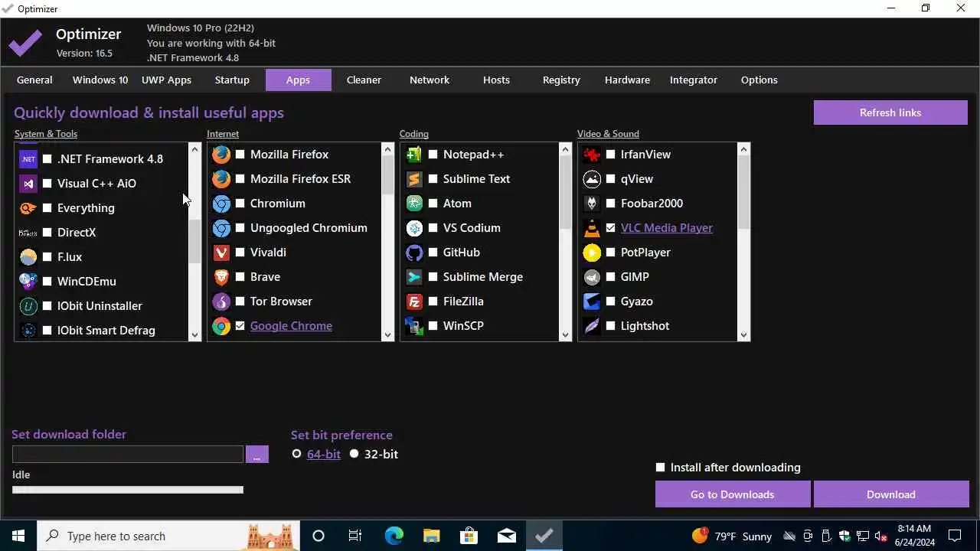Click the Chromium browser icon

(221, 204)
